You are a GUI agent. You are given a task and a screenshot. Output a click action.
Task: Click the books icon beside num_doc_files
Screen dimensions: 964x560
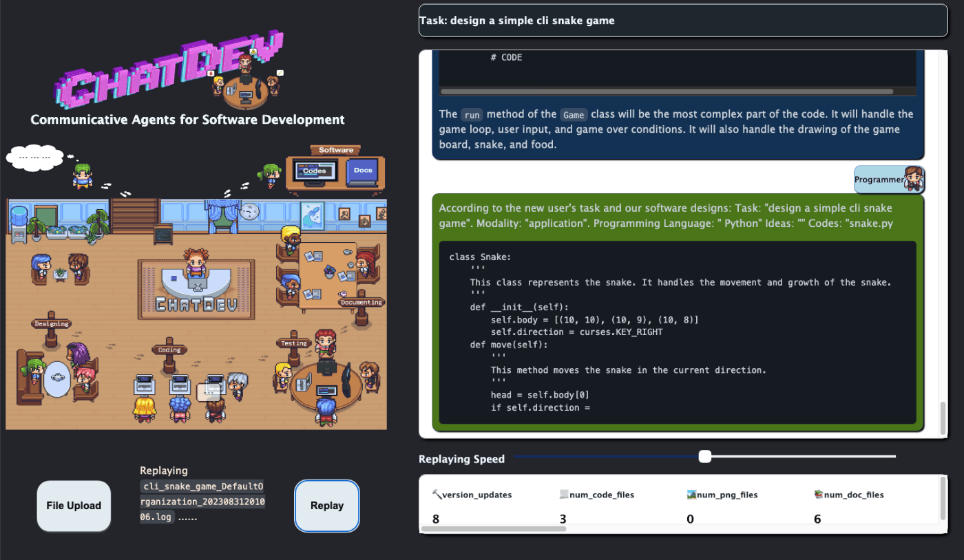pos(819,495)
